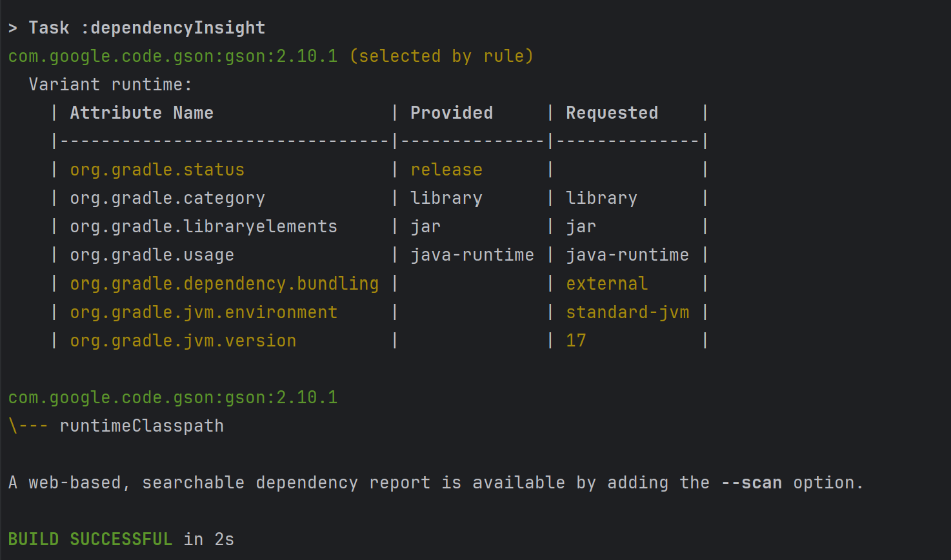Click the 'Attribute Name' column header
The image size is (951, 560).
[x=141, y=113]
